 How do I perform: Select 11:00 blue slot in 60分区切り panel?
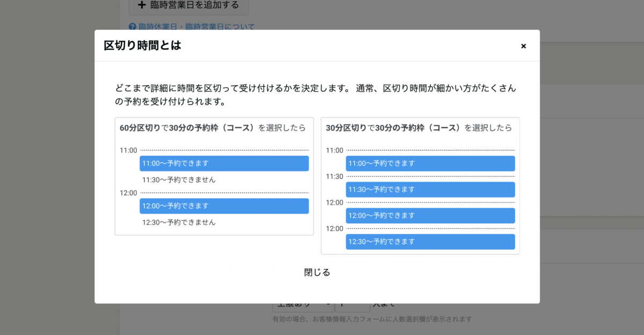224,163
